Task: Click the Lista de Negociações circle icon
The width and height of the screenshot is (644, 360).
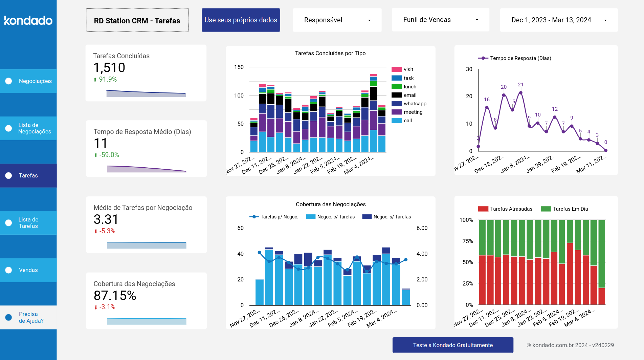Action: pos(8,128)
